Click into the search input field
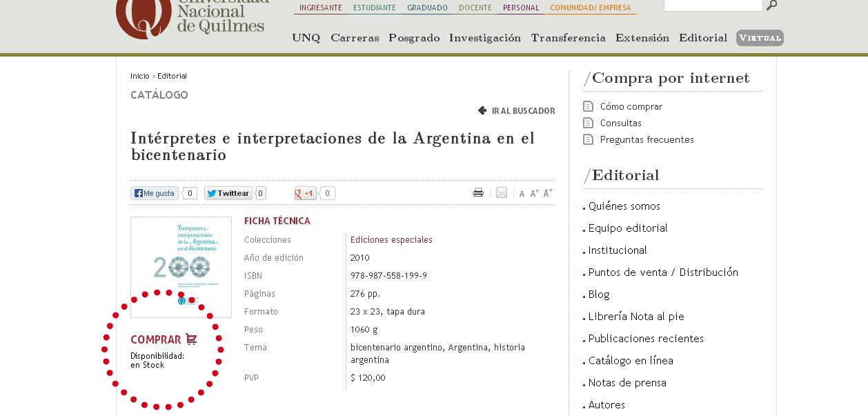868x416 pixels. point(713,5)
